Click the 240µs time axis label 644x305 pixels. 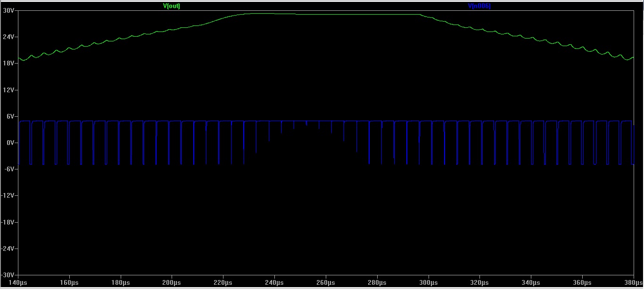click(274, 282)
